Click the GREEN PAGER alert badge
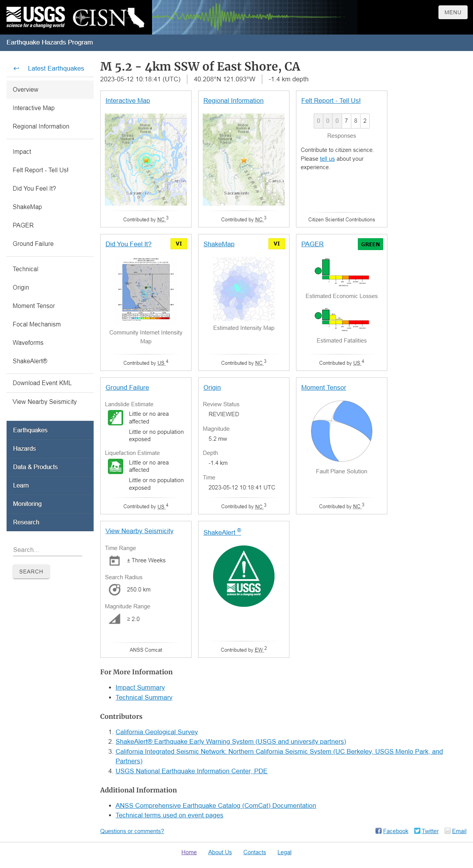Screen dimensions: 473x868 [x=370, y=244]
